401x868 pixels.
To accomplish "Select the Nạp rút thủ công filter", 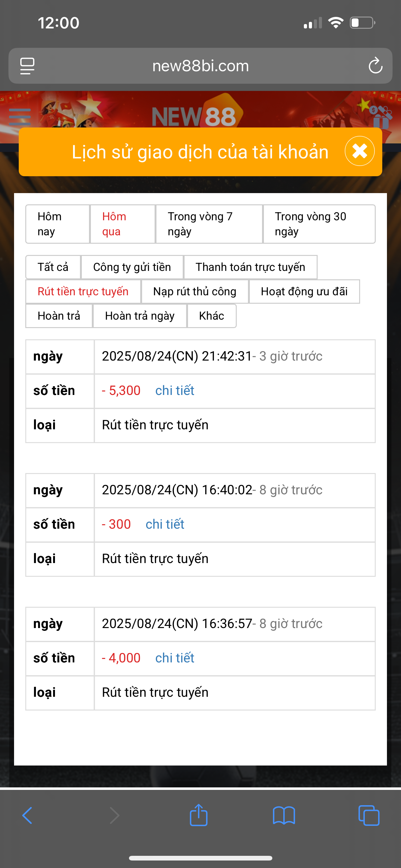I will (195, 292).
